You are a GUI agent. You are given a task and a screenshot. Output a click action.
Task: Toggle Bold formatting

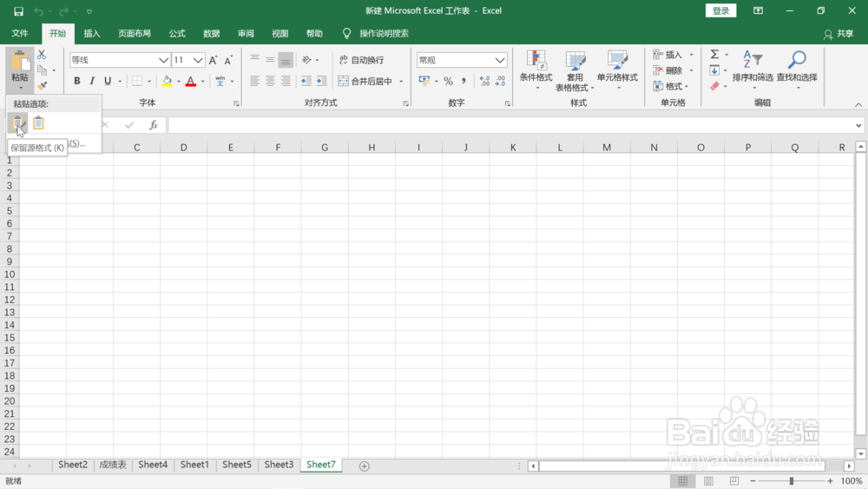point(77,82)
